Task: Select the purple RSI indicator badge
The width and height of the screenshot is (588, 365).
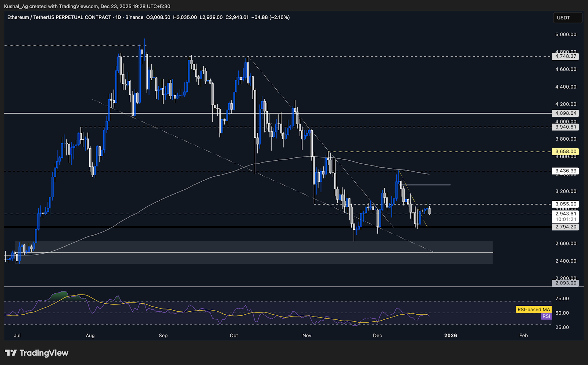Action: click(x=546, y=316)
